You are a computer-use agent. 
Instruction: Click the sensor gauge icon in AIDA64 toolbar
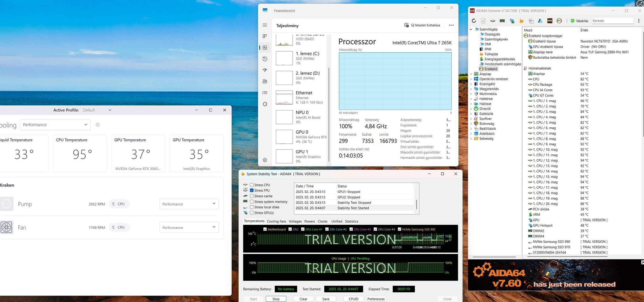(x=559, y=21)
